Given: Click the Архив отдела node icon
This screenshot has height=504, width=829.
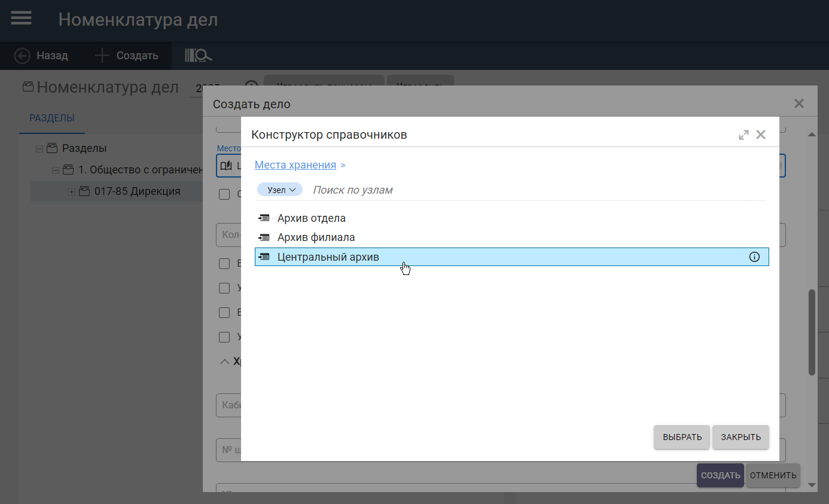Looking at the screenshot, I should [x=264, y=218].
